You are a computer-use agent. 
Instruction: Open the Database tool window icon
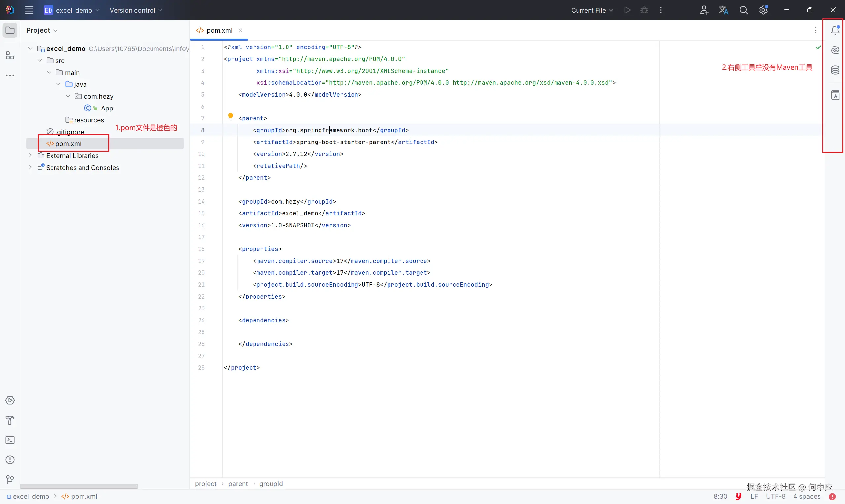pos(835,70)
